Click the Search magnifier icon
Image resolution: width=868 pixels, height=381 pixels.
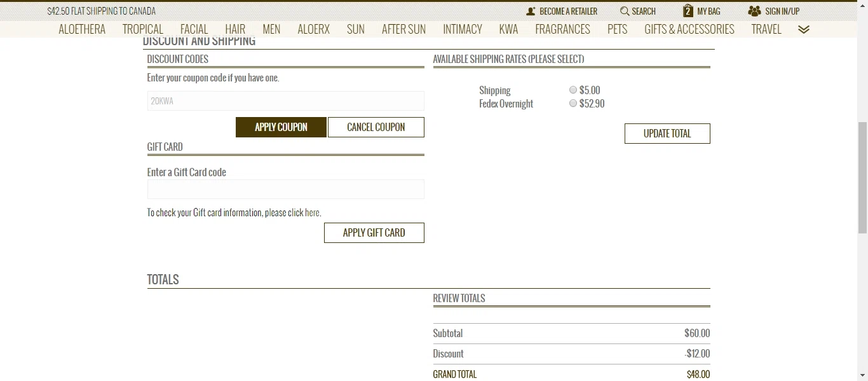point(625,11)
